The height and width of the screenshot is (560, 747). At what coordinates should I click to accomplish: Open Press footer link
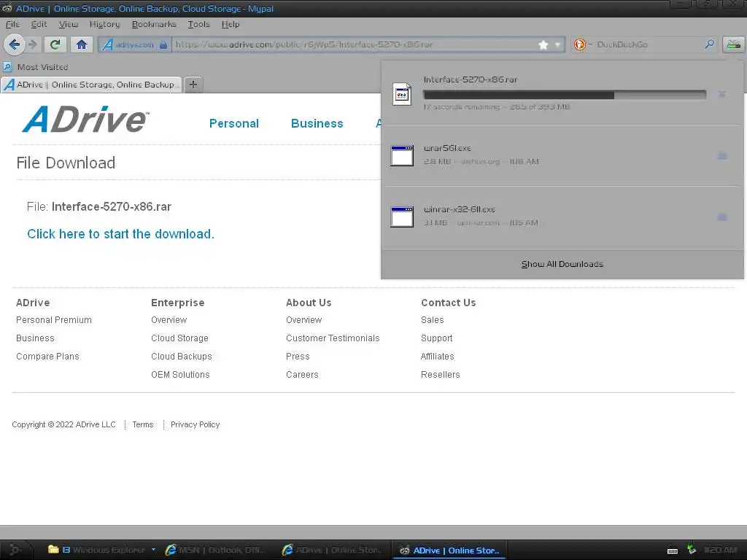click(x=298, y=356)
